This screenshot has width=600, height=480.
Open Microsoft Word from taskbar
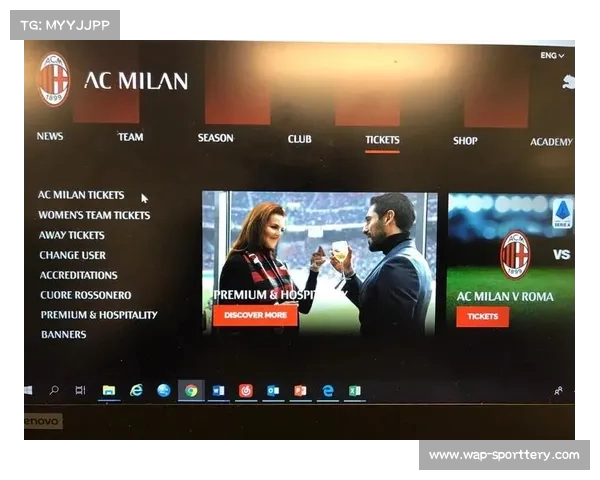pyautogui.click(x=218, y=391)
